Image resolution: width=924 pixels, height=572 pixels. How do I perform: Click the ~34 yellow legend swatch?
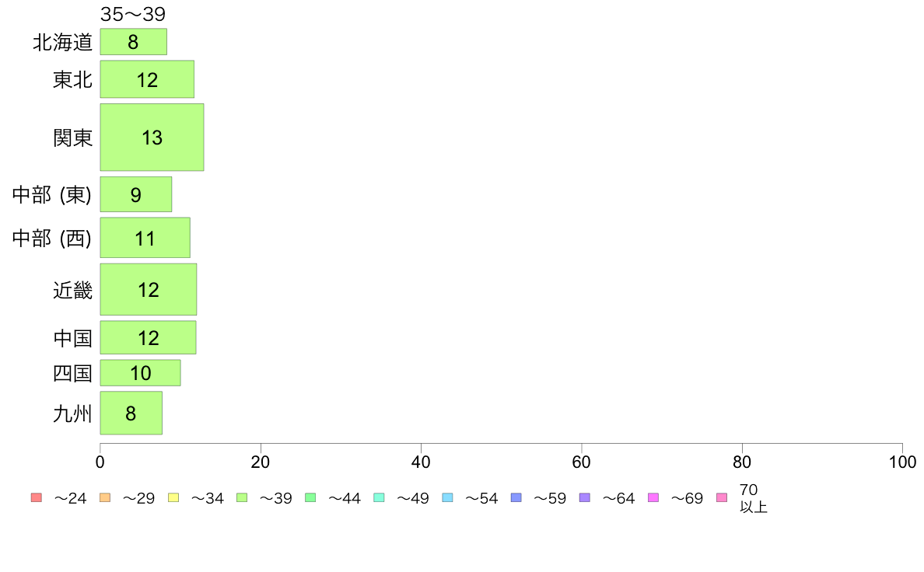point(173,497)
